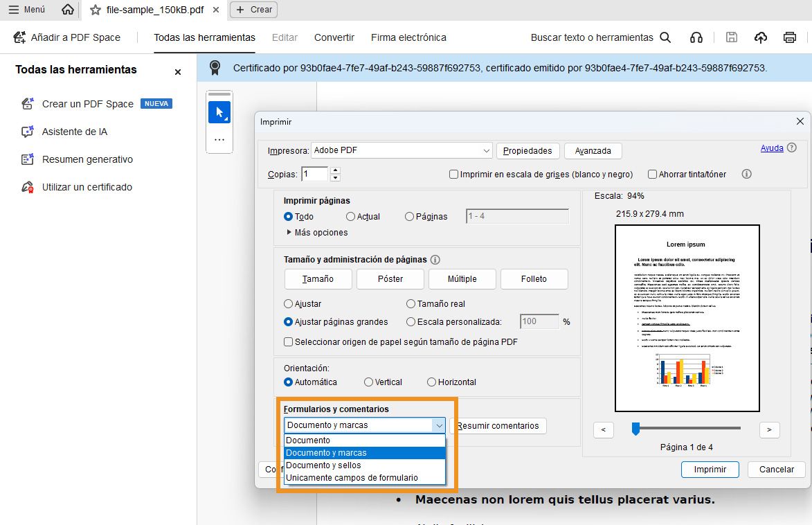
Task: Collapse the Formularios y comentarios dropdown
Action: click(439, 425)
